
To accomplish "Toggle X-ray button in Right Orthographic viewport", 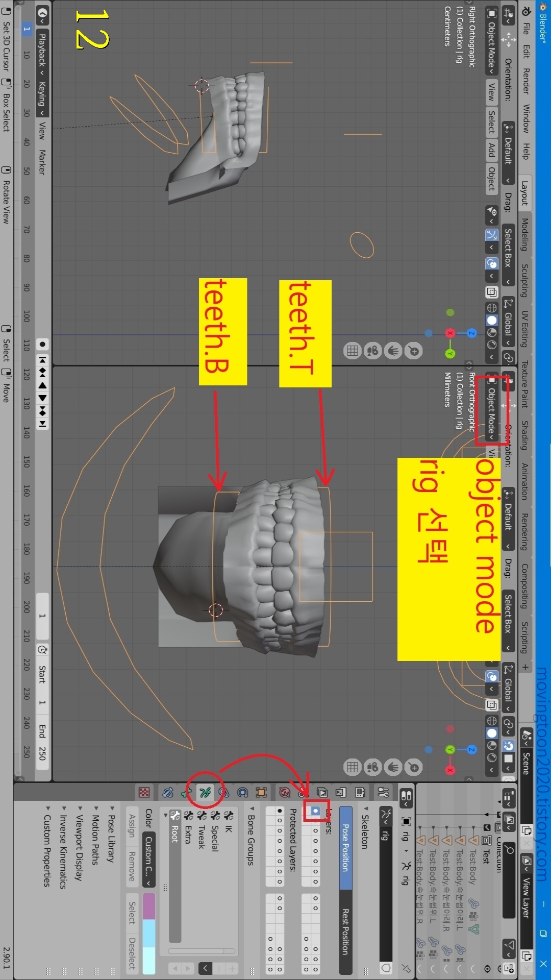I will pyautogui.click(x=492, y=292).
